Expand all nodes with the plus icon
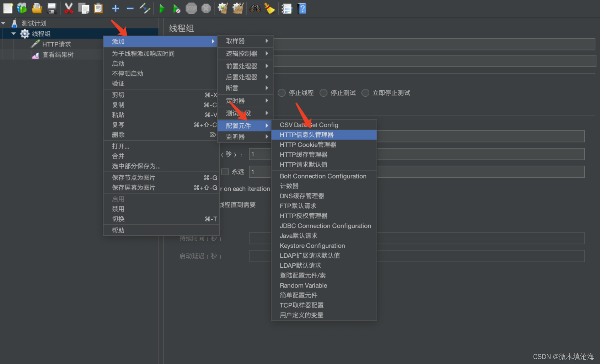Screen dimensions: 600x364 [116, 8]
